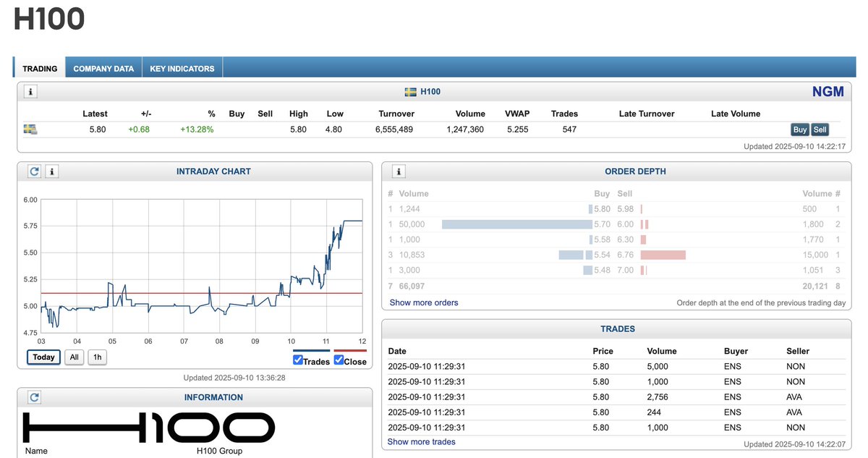Click the Price column header in Trades
The image size is (868, 458).
click(x=603, y=351)
